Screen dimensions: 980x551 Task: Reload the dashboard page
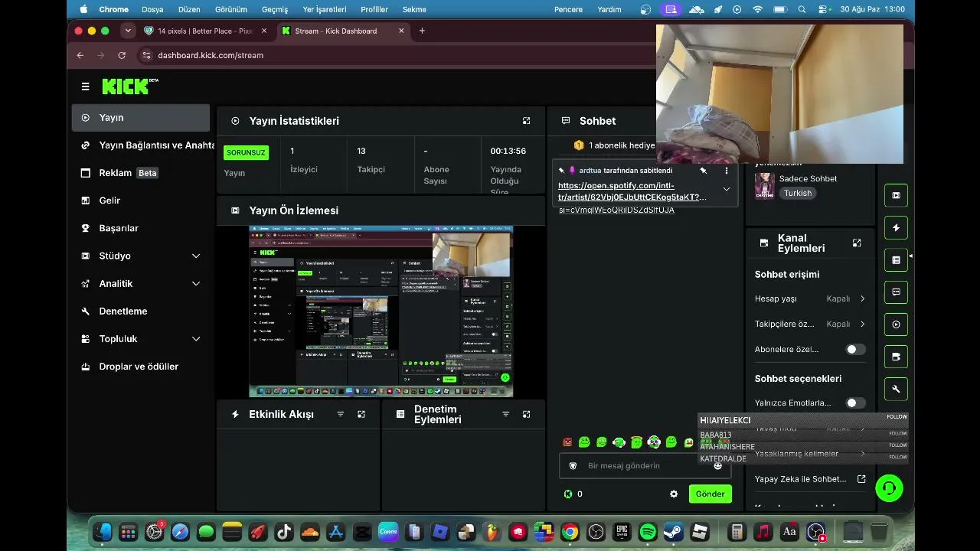point(122,55)
